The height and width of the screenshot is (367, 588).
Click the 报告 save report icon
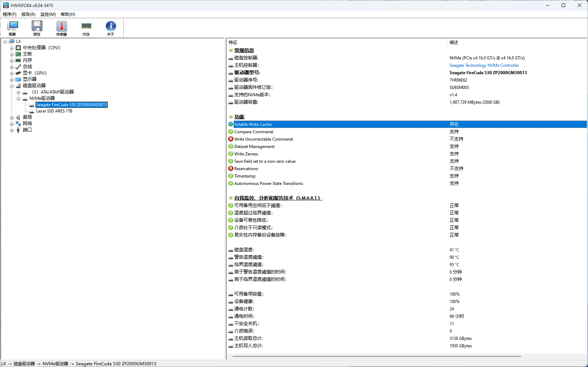click(x=37, y=28)
